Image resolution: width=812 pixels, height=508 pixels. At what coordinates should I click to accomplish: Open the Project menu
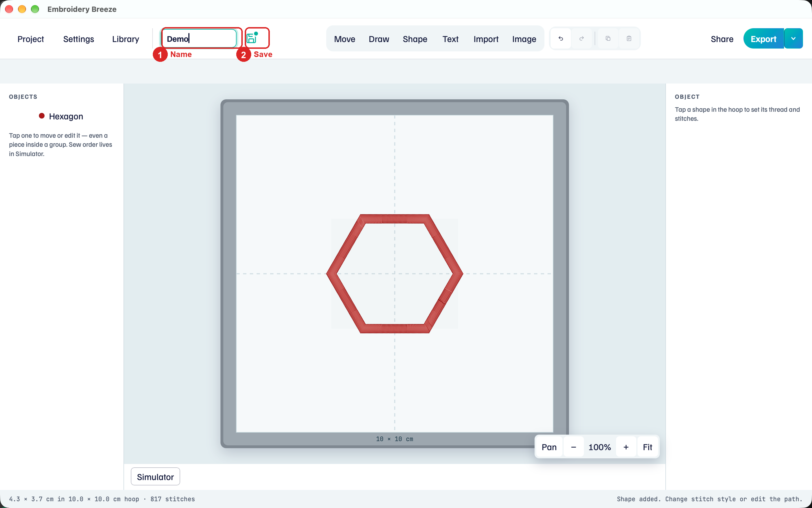30,39
